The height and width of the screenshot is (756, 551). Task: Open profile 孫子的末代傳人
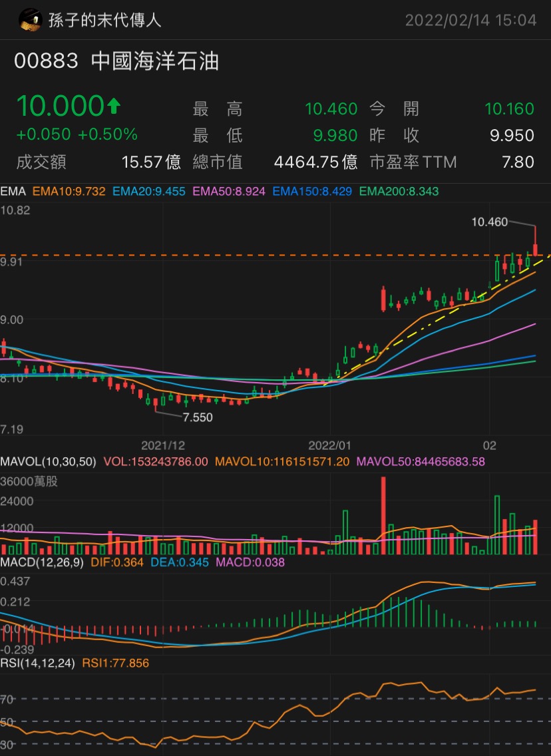(104, 20)
